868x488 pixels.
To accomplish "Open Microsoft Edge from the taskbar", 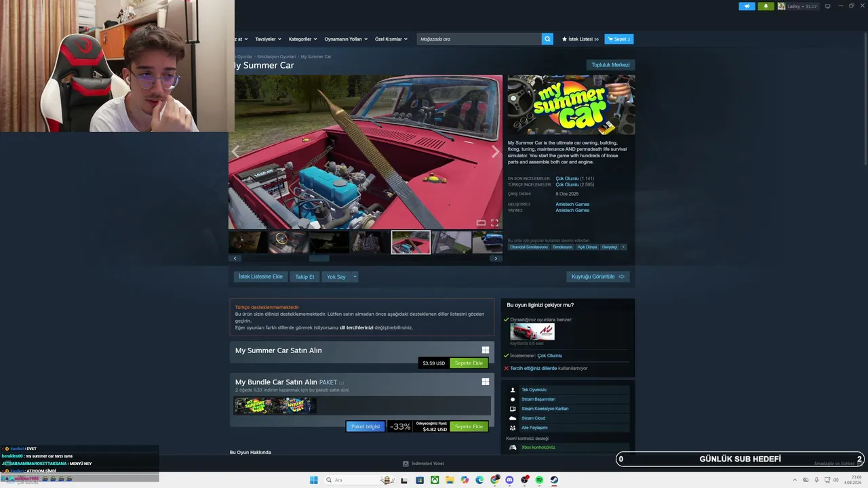I will click(x=479, y=480).
